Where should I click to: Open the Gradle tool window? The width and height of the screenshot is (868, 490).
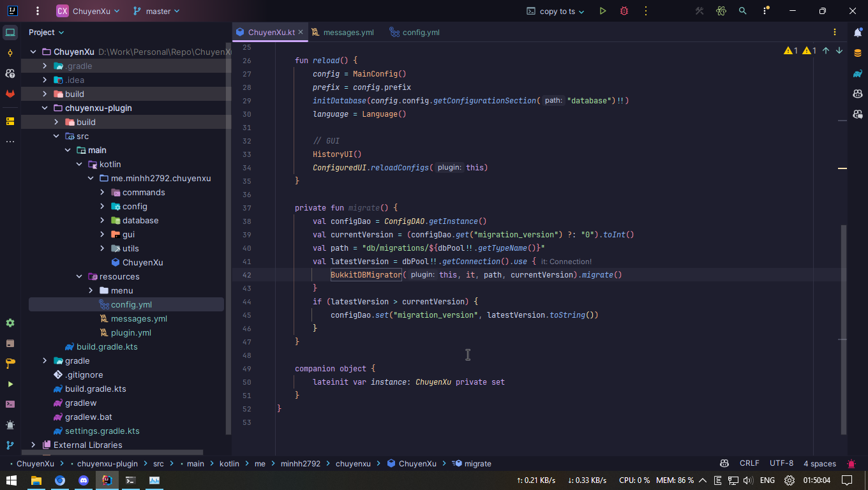(x=857, y=73)
